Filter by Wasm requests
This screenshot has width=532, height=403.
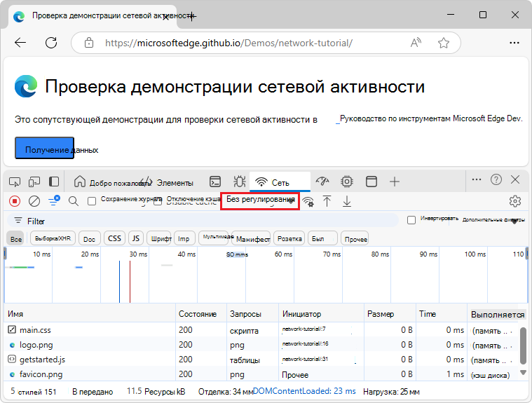point(322,239)
